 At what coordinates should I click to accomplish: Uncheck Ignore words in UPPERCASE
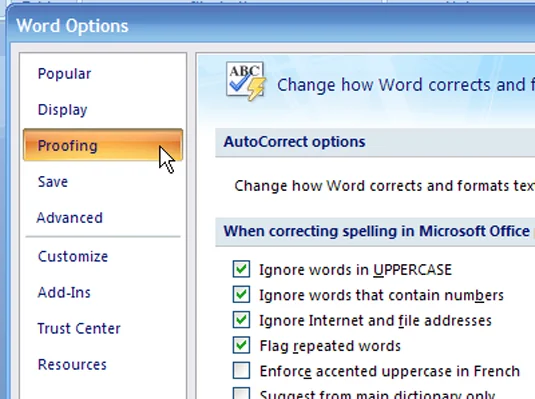(x=241, y=269)
